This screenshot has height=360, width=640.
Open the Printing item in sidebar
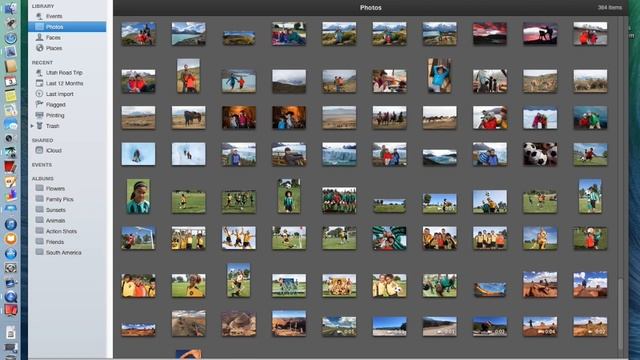[55, 115]
